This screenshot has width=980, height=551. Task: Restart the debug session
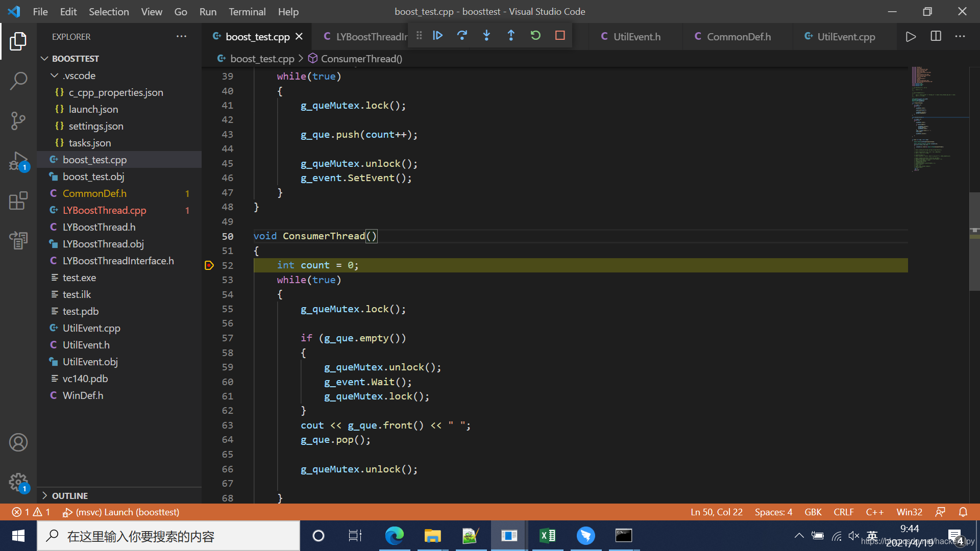coord(535,36)
